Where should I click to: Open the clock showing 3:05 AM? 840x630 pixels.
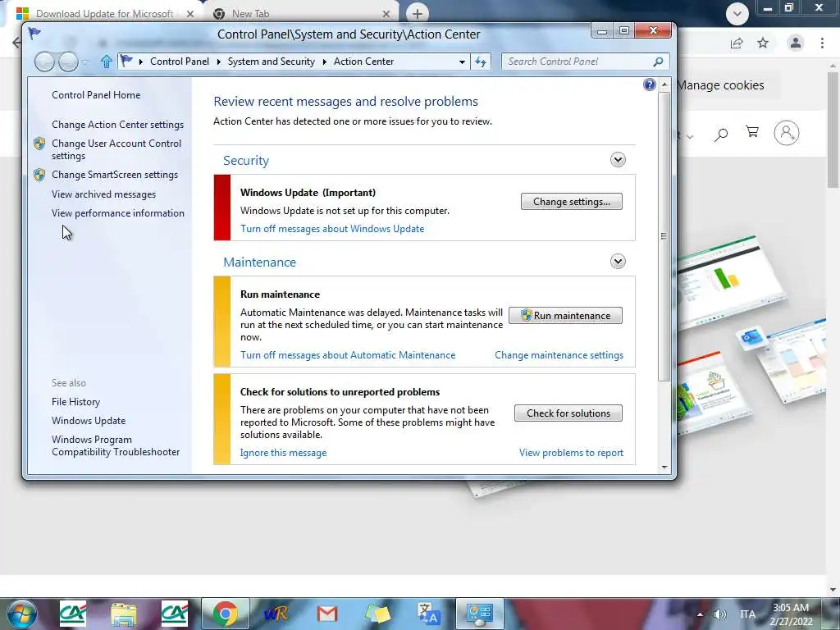coord(792,614)
